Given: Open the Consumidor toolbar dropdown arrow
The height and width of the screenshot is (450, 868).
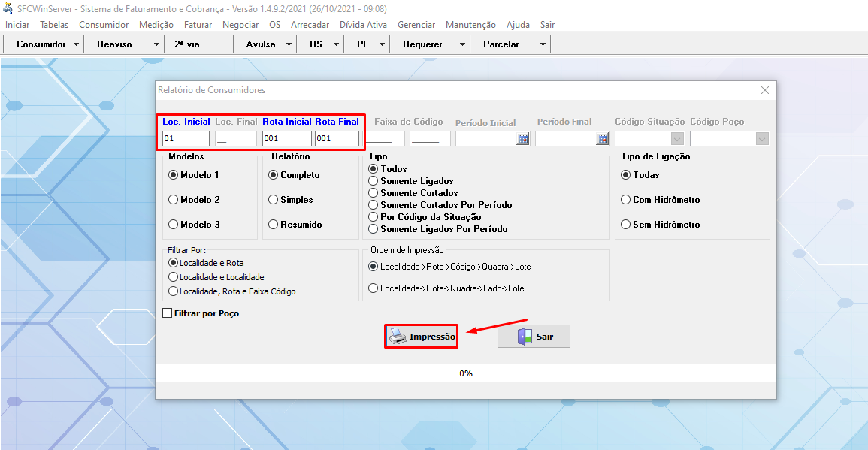Looking at the screenshot, I should coord(77,44).
